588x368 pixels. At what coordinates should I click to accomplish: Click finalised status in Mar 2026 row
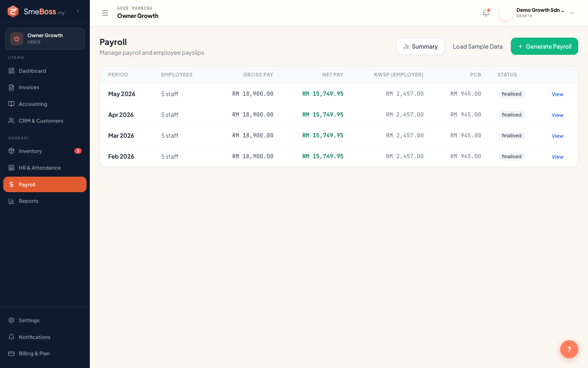[512, 136]
